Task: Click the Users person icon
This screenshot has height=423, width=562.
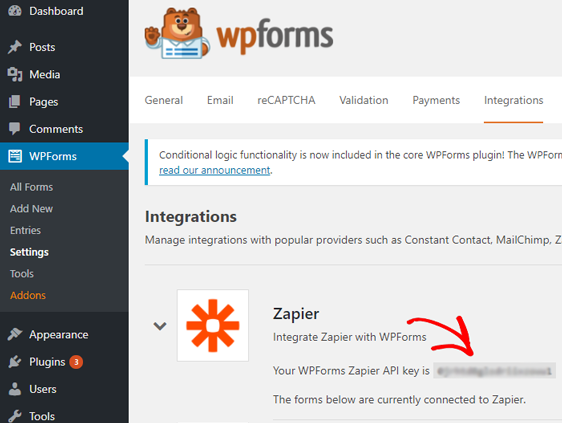Action: pos(15,389)
